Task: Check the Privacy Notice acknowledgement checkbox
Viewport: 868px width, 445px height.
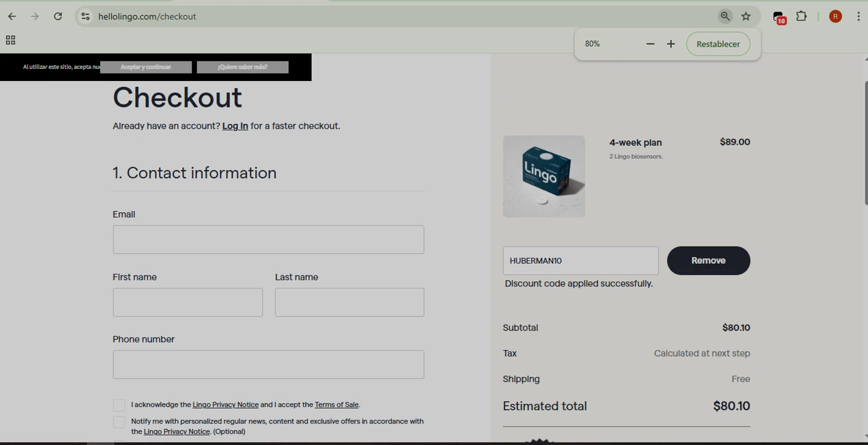Action: pos(119,405)
